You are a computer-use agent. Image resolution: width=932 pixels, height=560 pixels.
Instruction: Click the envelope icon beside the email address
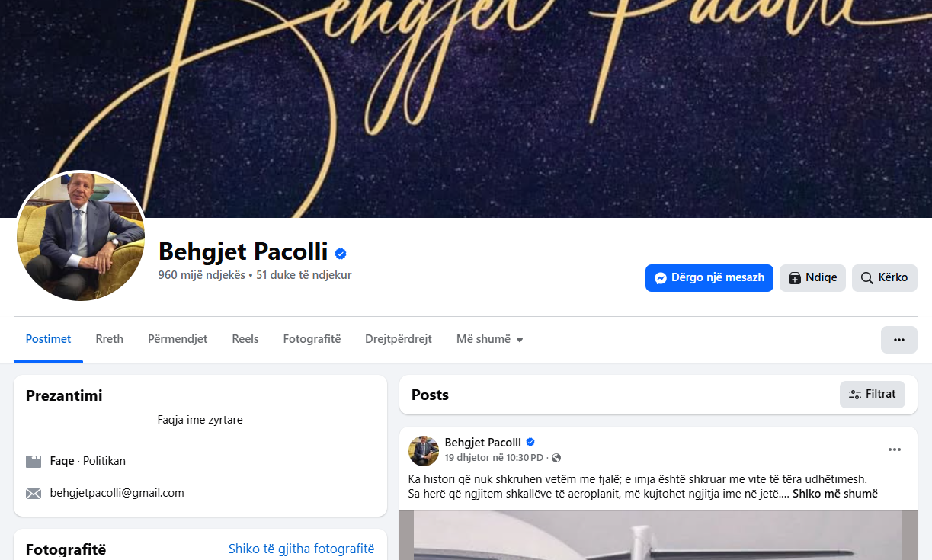tap(34, 494)
